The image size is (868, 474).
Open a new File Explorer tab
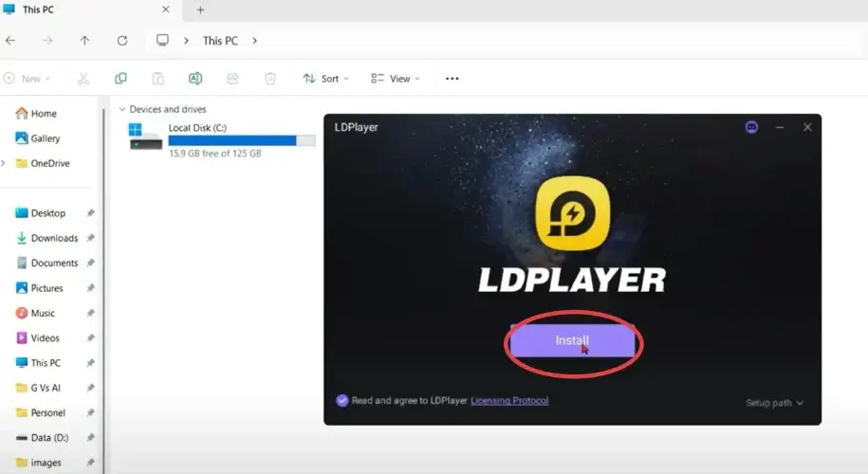pos(200,9)
